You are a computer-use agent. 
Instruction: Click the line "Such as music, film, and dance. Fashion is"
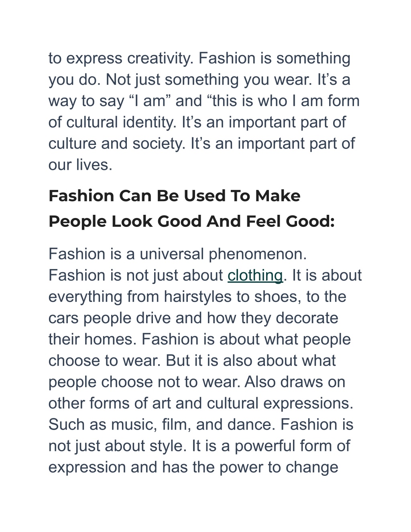(201, 424)
